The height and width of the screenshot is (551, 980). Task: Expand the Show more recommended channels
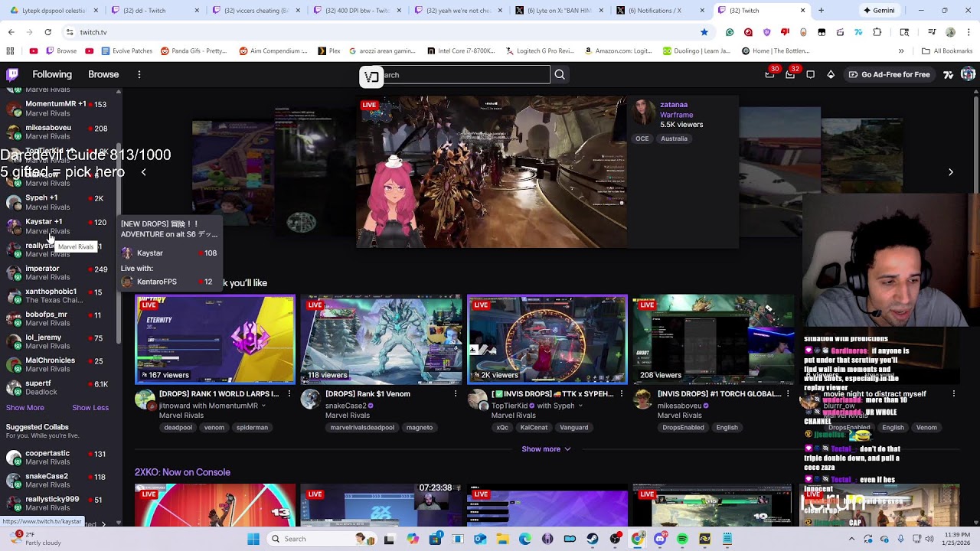[546, 449]
